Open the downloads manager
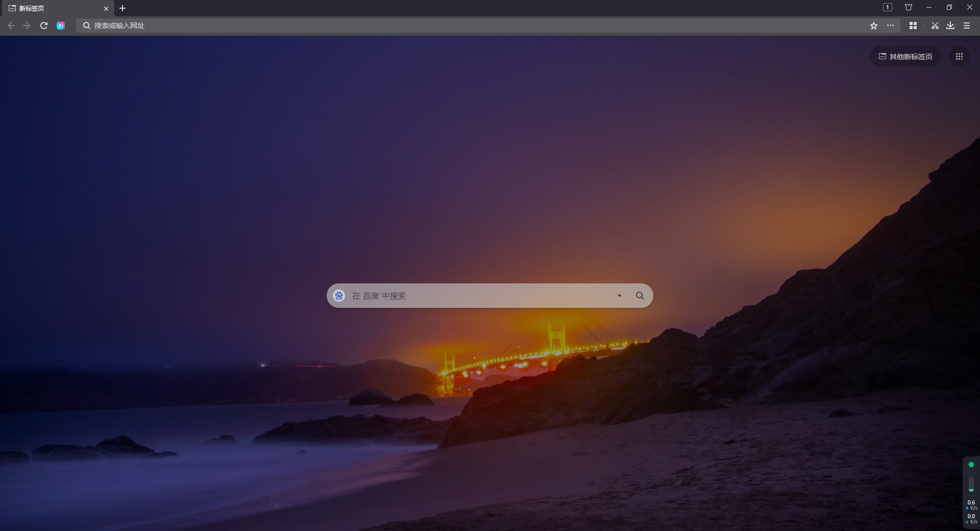This screenshot has height=531, width=980. 950,26
